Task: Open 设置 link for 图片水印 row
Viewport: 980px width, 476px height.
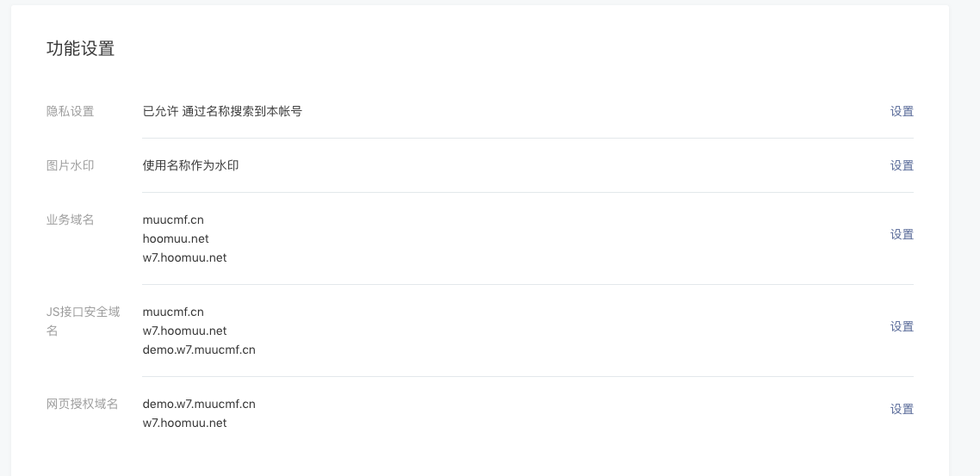Action: tap(902, 165)
